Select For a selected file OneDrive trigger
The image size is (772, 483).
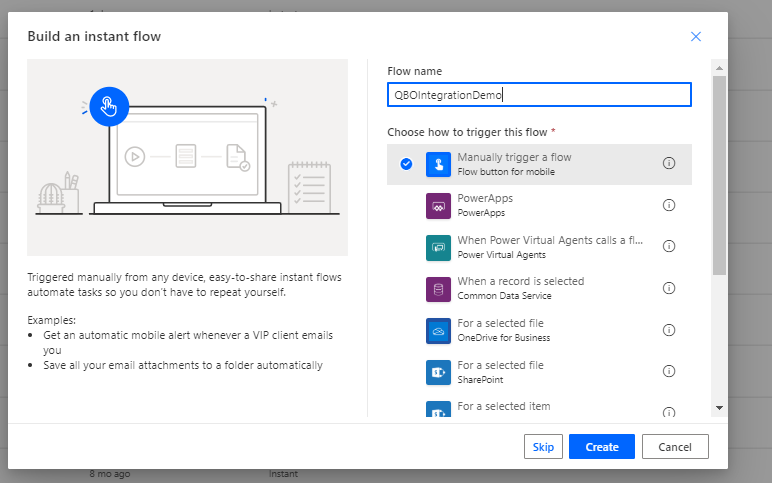click(539, 330)
